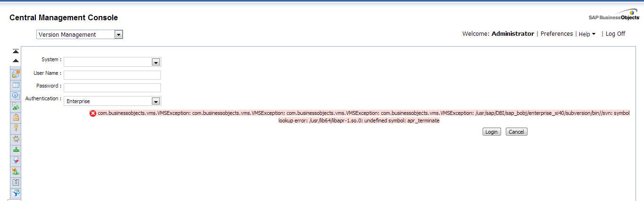The width and height of the screenshot is (644, 201).
Task: Open the document with red mark sidebar icon
Action: 16,161
